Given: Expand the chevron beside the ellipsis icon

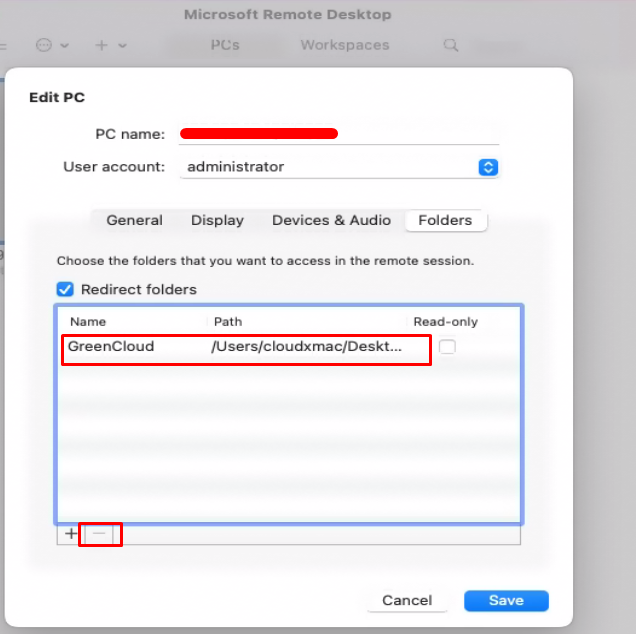Looking at the screenshot, I should click(64, 45).
